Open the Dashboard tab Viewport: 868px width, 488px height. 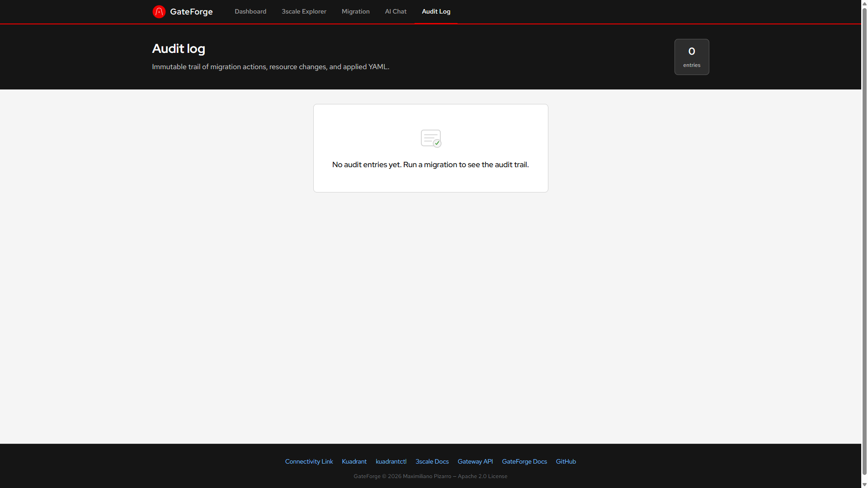pyautogui.click(x=250, y=12)
